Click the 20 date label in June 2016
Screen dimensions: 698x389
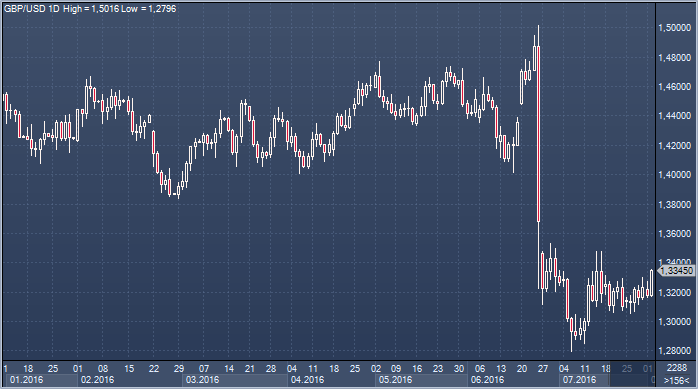click(x=522, y=368)
